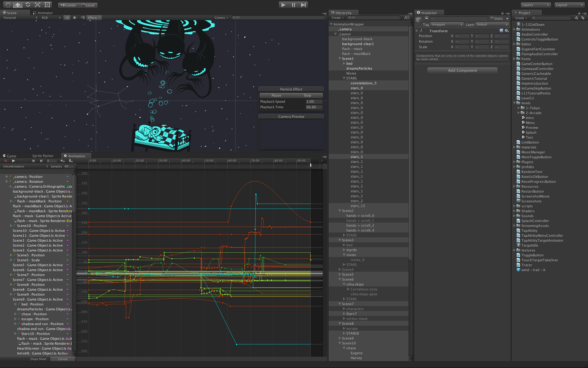588x368 pixels.
Task: Click the editor Play button
Action: (284, 5)
